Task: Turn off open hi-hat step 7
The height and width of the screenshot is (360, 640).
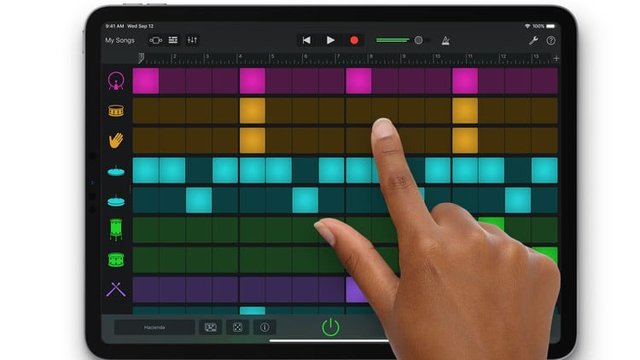Action: pyautogui.click(x=305, y=200)
